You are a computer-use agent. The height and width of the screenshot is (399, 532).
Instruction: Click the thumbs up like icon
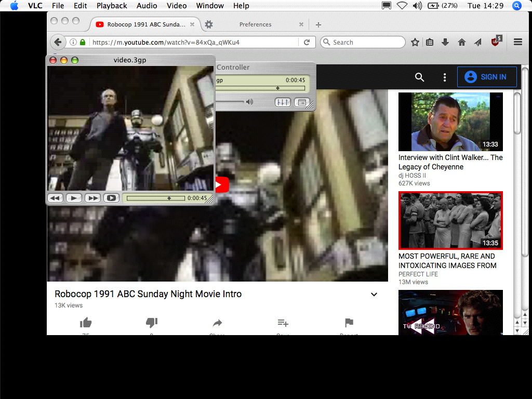[x=86, y=322]
